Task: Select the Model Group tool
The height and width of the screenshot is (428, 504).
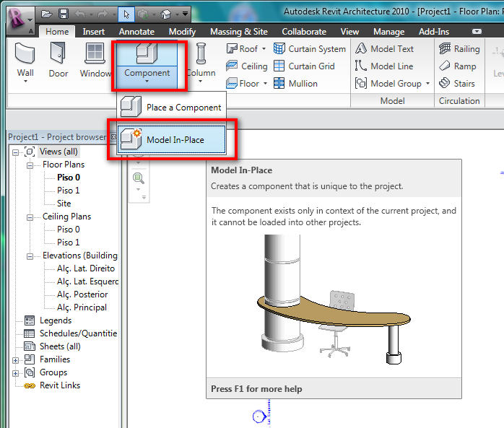Action: pos(388,84)
